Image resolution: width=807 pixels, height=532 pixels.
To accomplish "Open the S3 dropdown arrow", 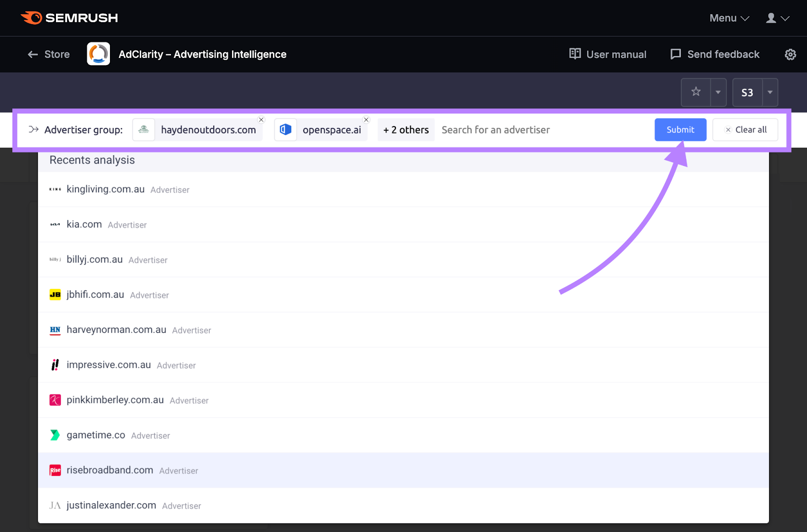I will [770, 92].
